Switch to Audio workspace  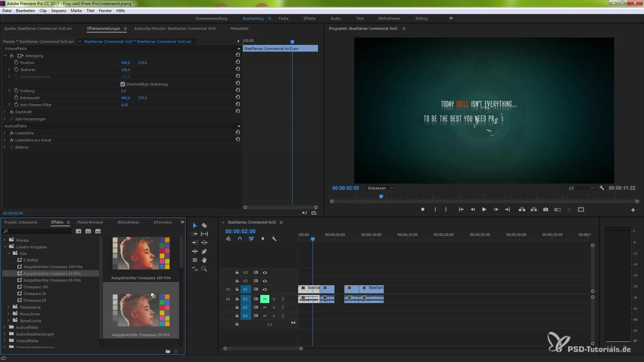(335, 18)
